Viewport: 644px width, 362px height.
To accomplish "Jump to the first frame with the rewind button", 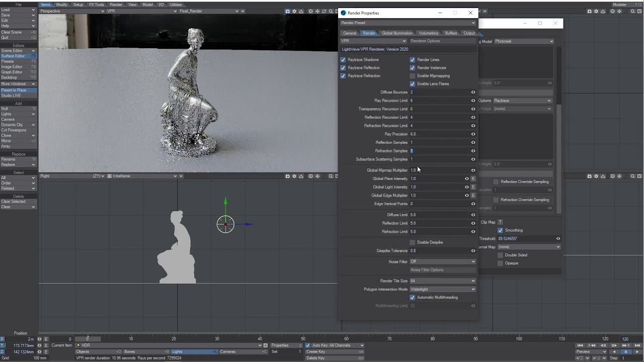I will pos(580,345).
